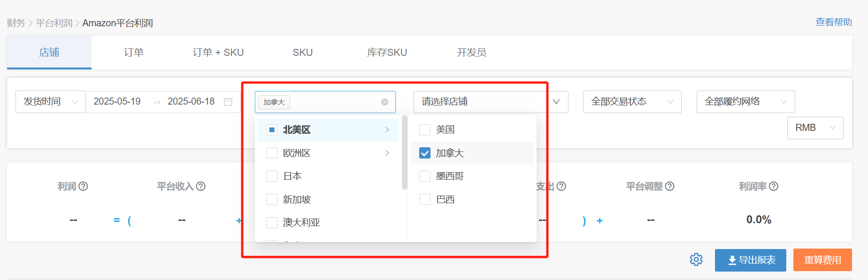Open the RMB currency dropdown

[x=815, y=128]
